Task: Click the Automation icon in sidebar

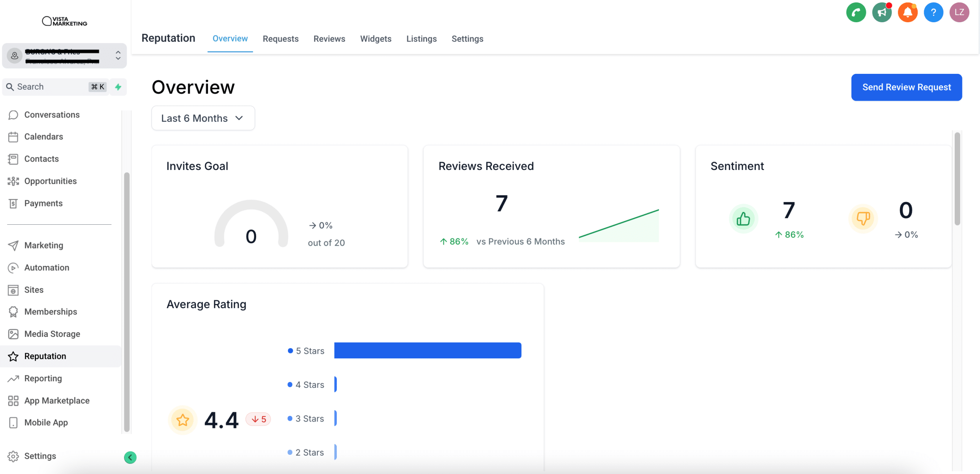Action: pyautogui.click(x=13, y=267)
